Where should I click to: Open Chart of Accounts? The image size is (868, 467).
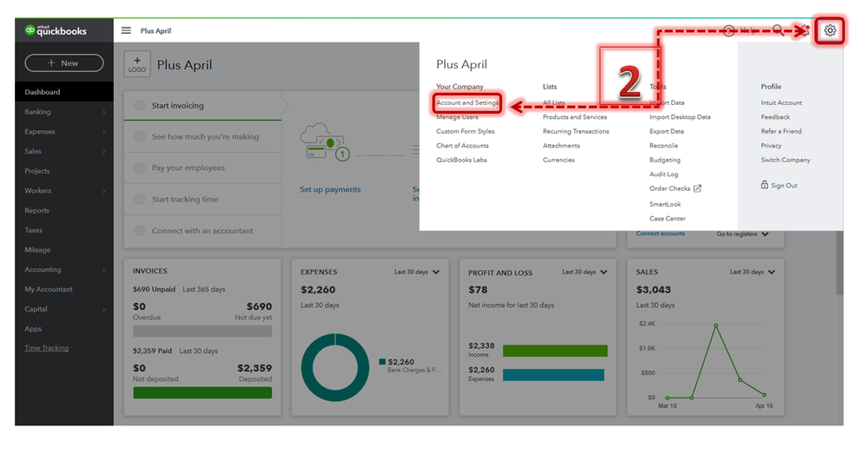pyautogui.click(x=462, y=146)
